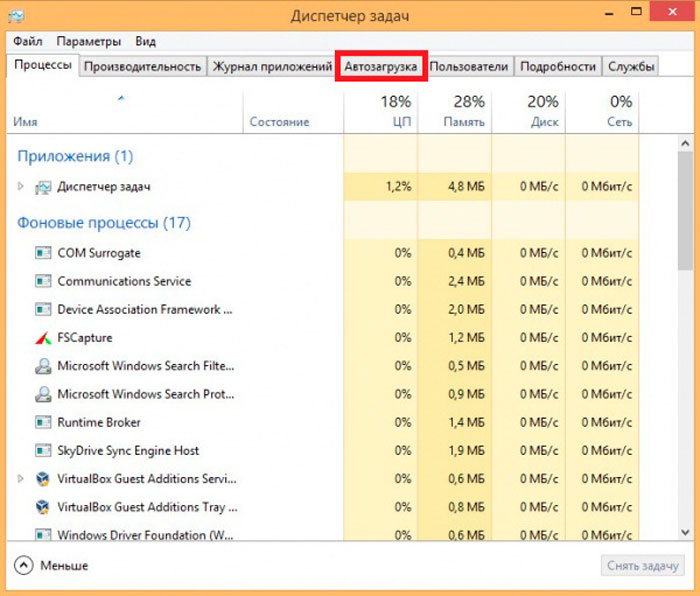
Task: Open the Параметры menu
Action: [x=89, y=42]
